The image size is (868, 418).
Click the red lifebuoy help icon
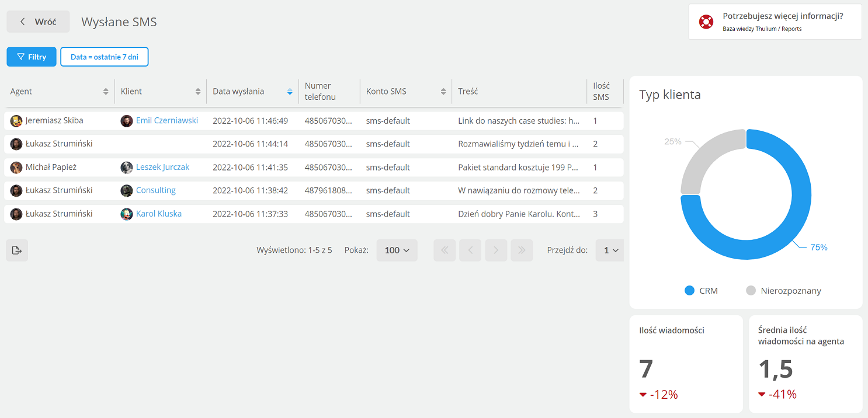click(706, 22)
